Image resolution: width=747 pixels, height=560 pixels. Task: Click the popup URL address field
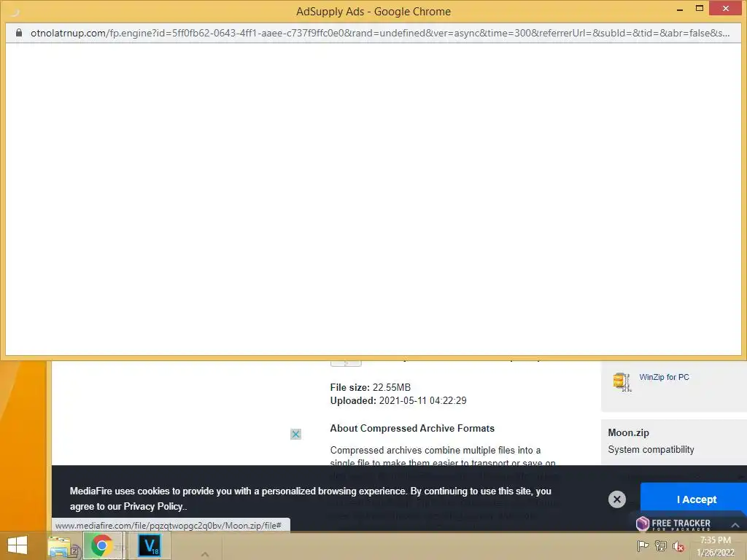pyautogui.click(x=379, y=33)
